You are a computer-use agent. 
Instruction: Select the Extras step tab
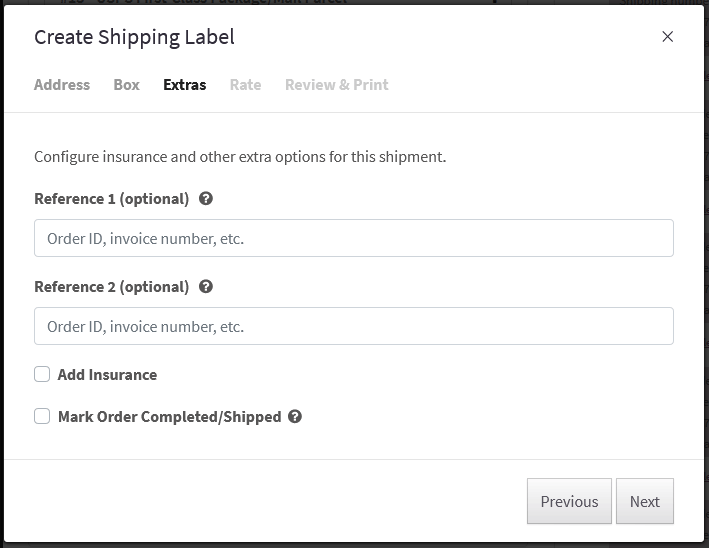[184, 85]
